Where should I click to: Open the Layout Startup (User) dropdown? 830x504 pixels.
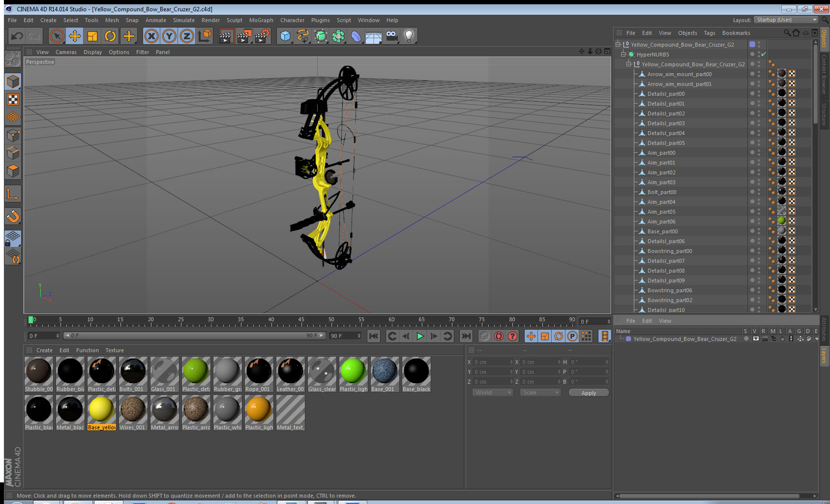click(786, 20)
